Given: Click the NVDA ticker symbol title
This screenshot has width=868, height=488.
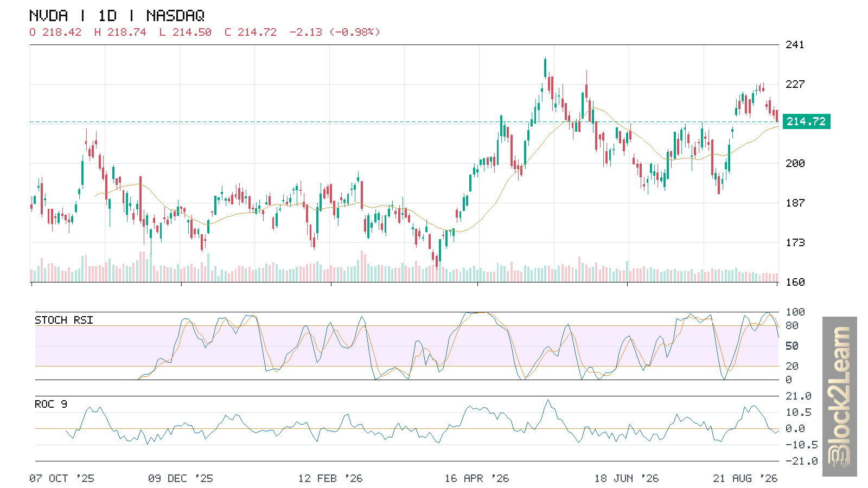Looking at the screenshot, I should pyautogui.click(x=49, y=16).
